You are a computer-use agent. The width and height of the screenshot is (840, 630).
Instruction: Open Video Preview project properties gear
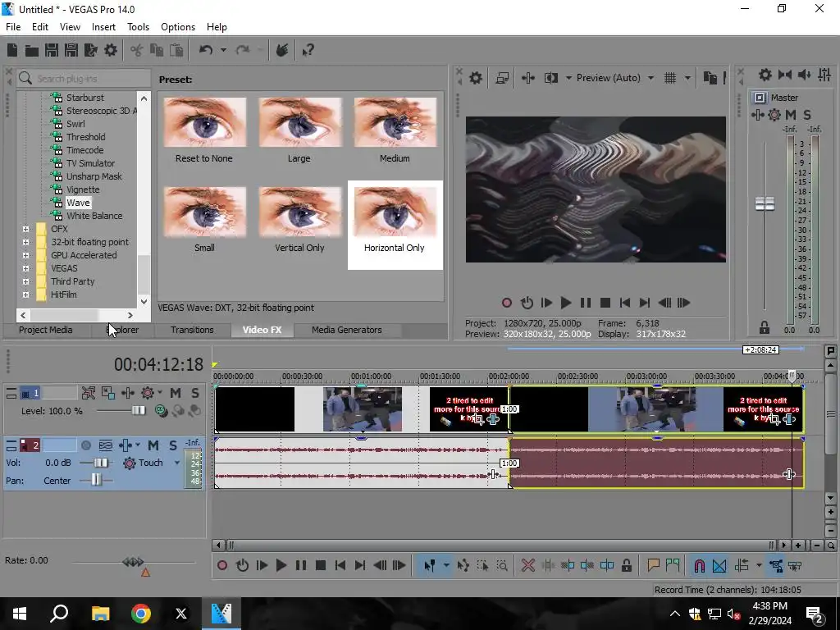(475, 78)
